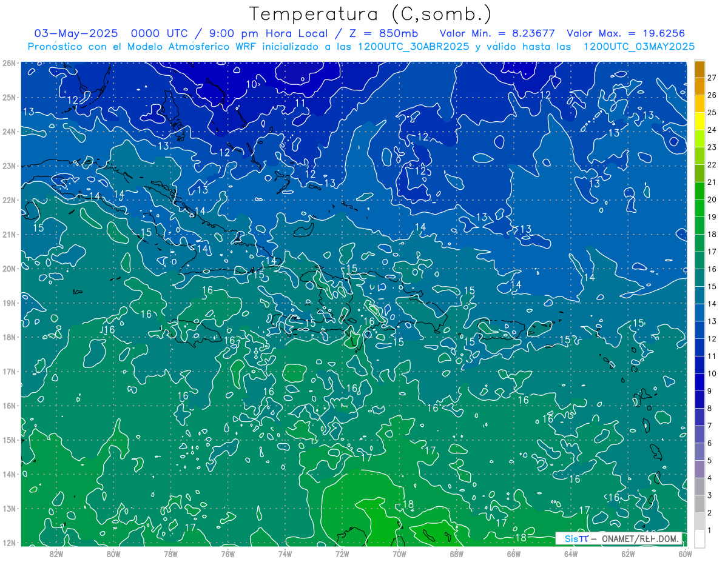The width and height of the screenshot is (728, 562).
Task: Select the "1200UTC_03MAY2025" valid-until time text
Action: [638, 47]
